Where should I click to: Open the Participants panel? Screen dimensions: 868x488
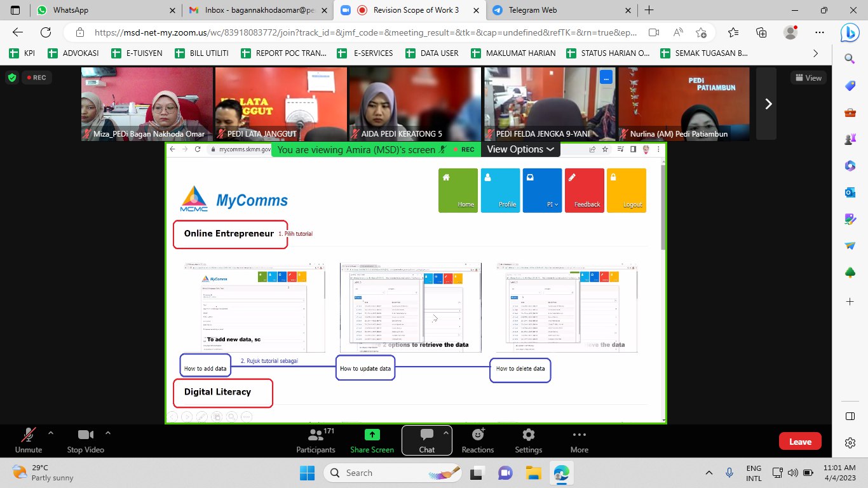tap(316, 440)
